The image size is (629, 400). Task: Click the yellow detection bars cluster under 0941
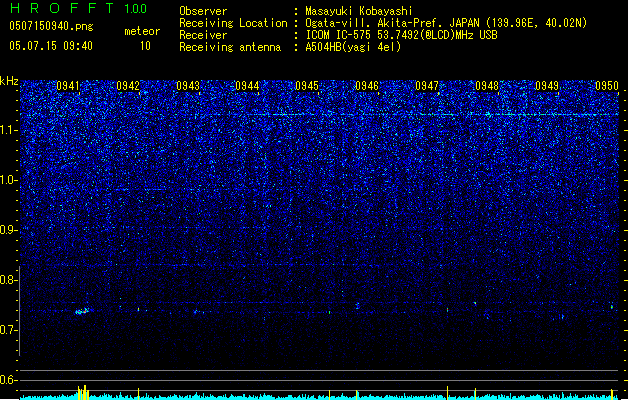point(83,393)
